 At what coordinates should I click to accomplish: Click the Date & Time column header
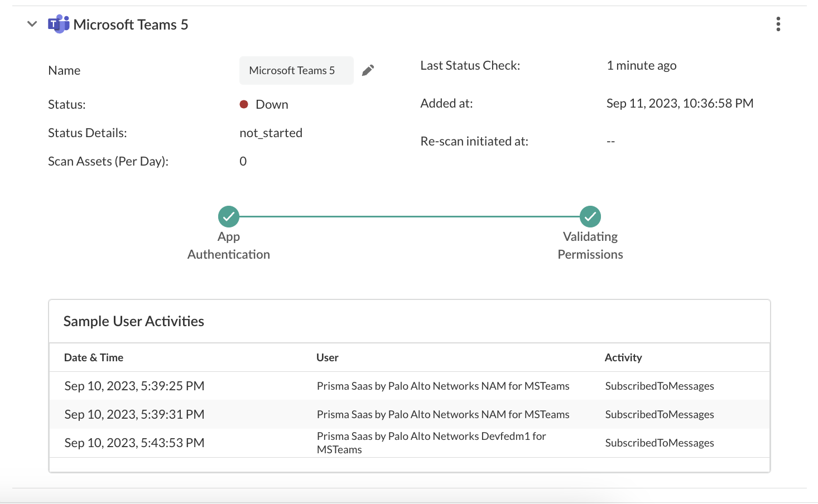tap(94, 358)
